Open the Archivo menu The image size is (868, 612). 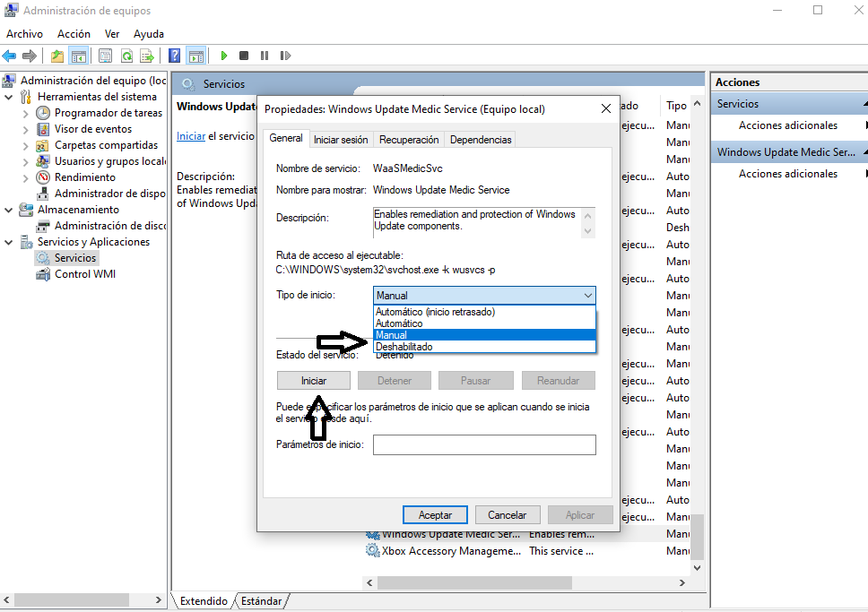click(x=24, y=34)
